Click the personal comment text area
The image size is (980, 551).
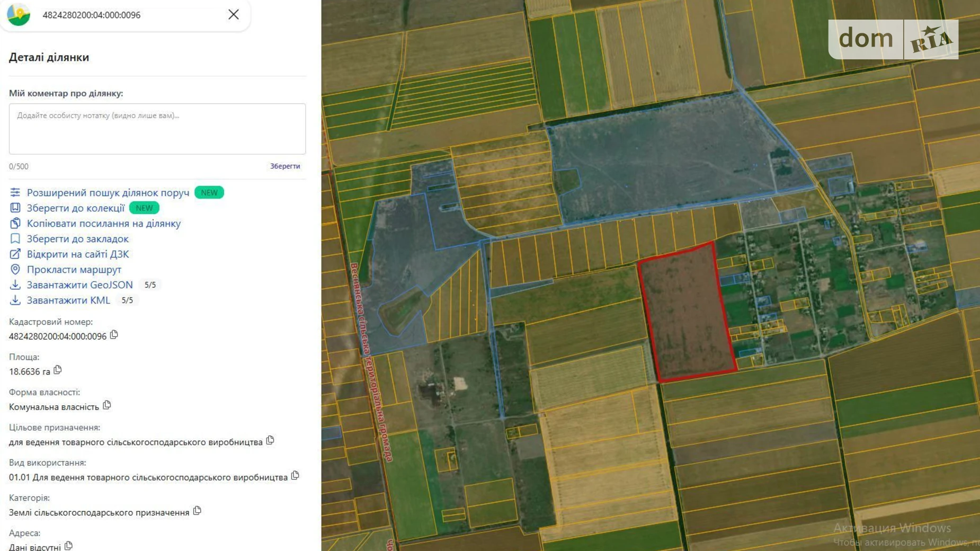coord(157,129)
